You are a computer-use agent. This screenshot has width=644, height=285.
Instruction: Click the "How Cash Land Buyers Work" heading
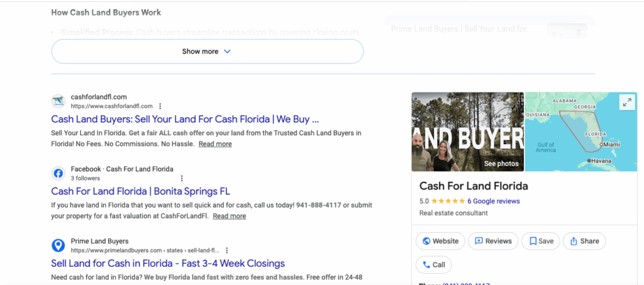coord(106,13)
